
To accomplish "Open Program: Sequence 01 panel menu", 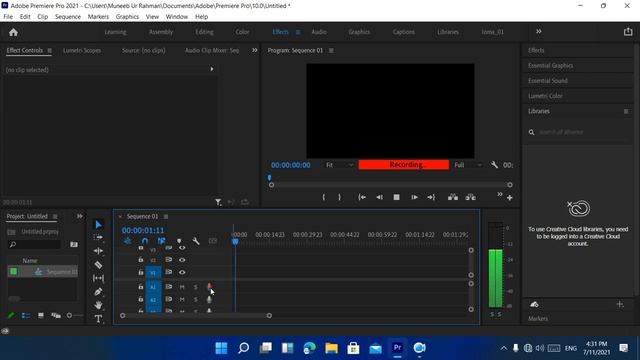I will coord(331,51).
